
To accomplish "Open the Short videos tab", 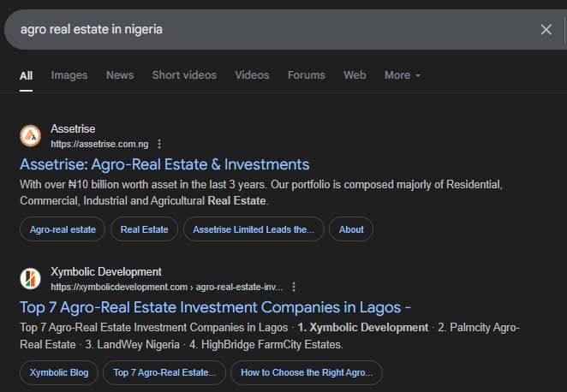I will click(x=184, y=75).
